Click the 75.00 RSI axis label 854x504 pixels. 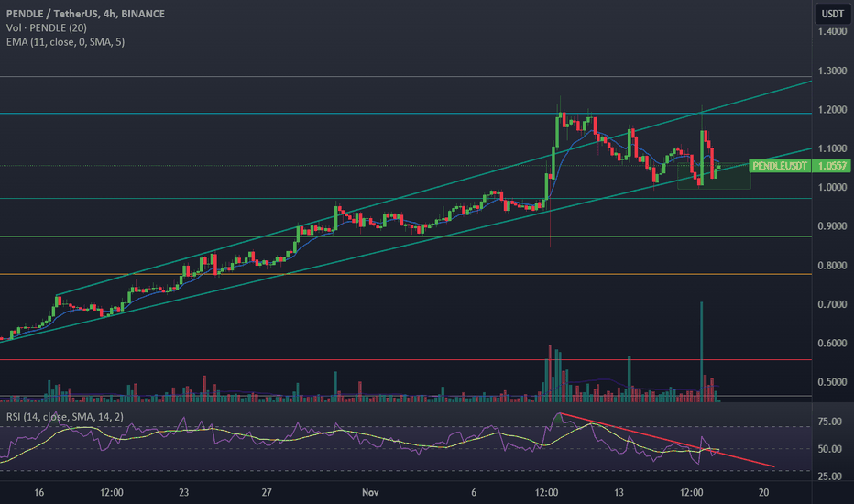point(830,422)
